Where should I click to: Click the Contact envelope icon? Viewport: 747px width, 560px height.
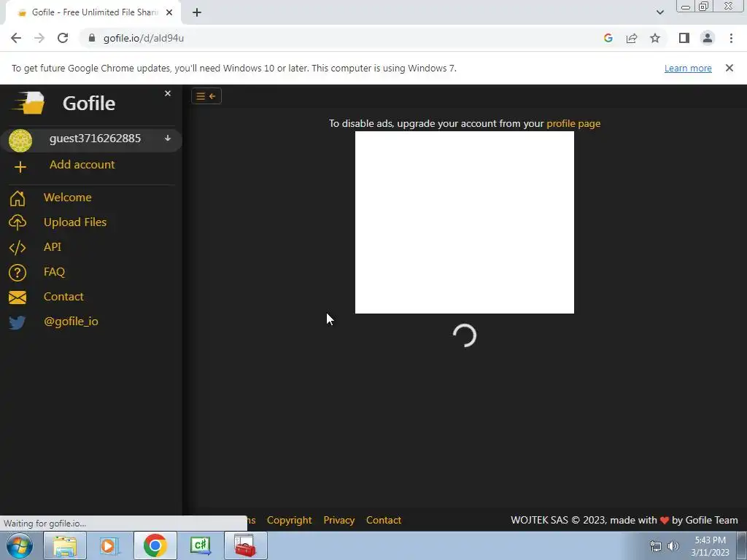18,297
